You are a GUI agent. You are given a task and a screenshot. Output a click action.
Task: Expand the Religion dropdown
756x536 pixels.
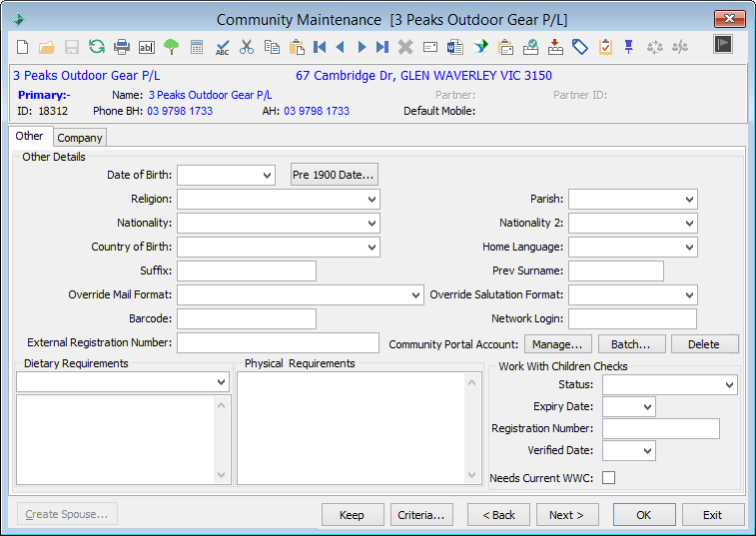pyautogui.click(x=372, y=199)
